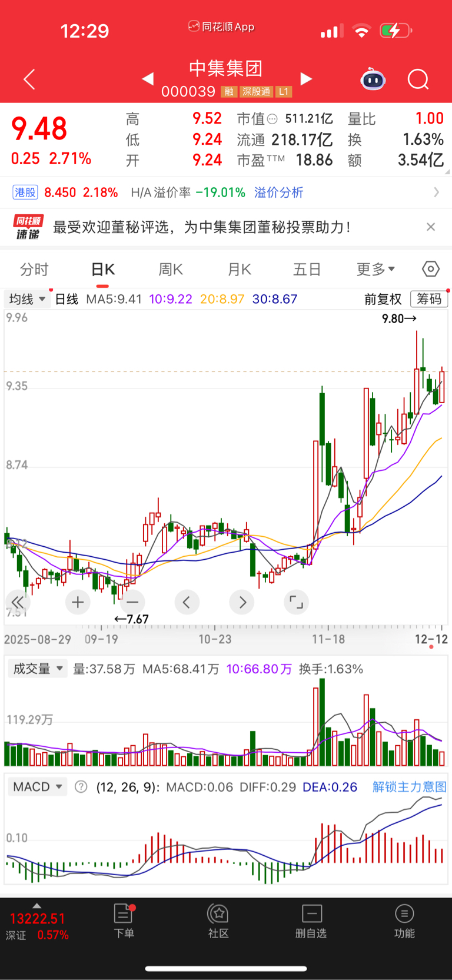
Task: Open 成交量 sub-indicator dropdown
Action: pos(38,669)
